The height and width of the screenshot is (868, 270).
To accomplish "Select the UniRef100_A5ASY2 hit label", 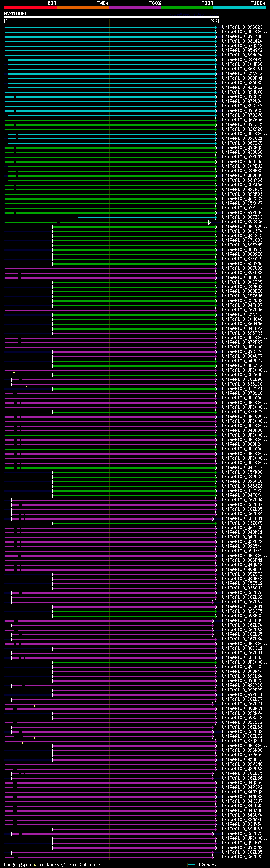I will (x=242, y=51).
